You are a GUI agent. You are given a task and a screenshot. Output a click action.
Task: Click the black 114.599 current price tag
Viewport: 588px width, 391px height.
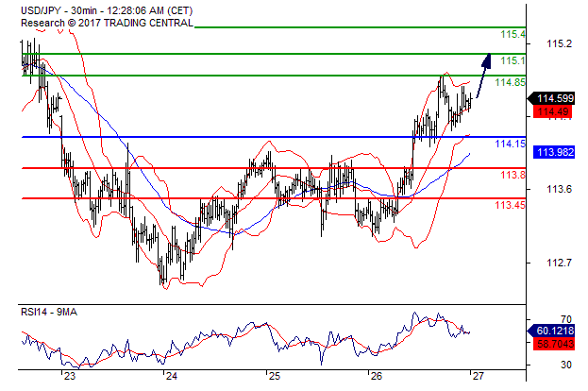tap(551, 98)
